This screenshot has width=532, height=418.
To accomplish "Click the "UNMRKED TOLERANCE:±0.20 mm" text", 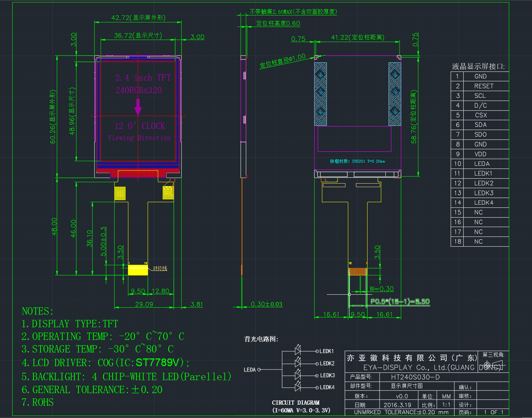I will 401,412.
